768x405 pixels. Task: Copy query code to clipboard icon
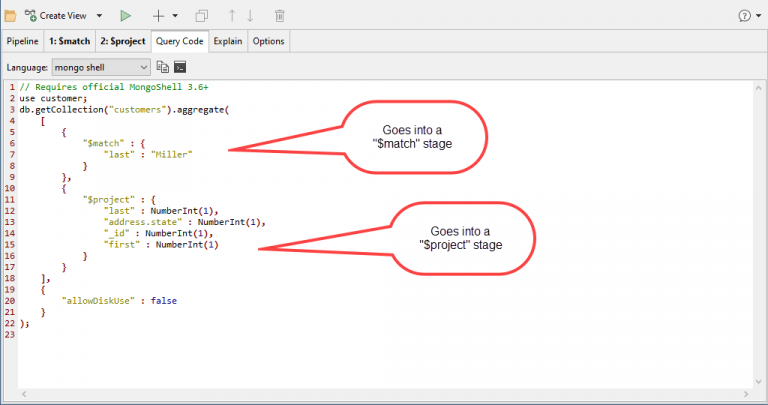(162, 67)
